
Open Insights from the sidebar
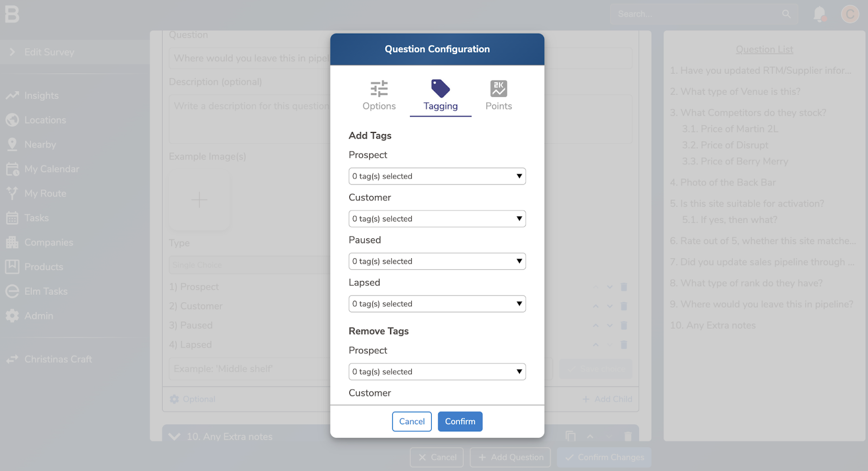click(41, 96)
